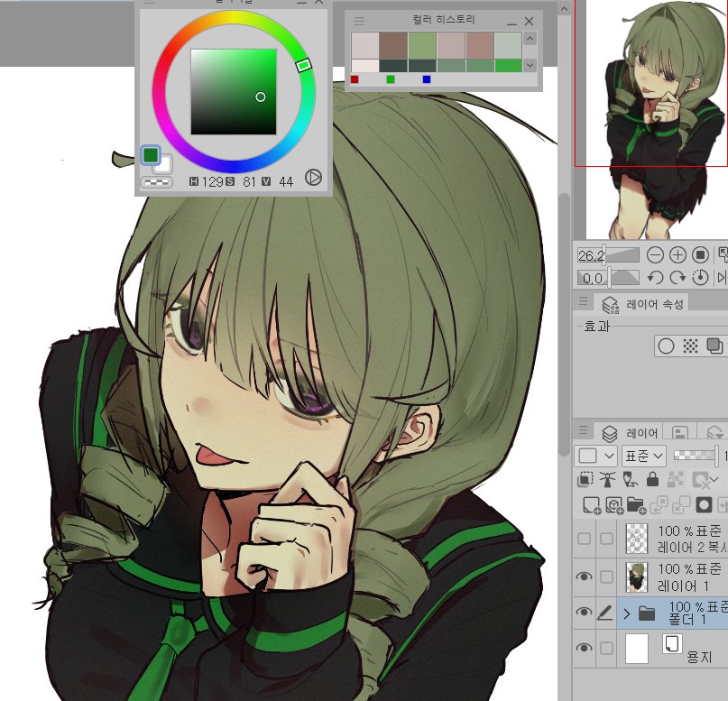Select the transparent color bar below the swatches
Image resolution: width=728 pixels, height=701 pixels.
coord(156,182)
